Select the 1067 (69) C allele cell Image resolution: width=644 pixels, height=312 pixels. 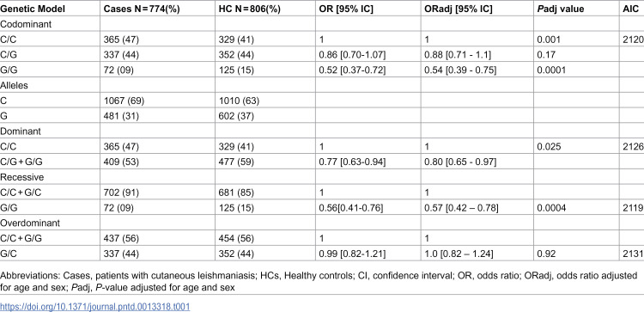122,101
